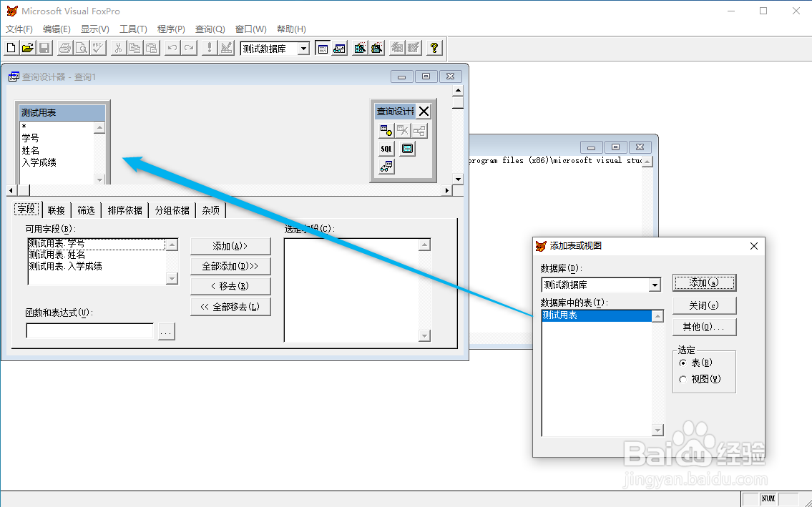Click the 其他(O)... button

[x=704, y=327]
